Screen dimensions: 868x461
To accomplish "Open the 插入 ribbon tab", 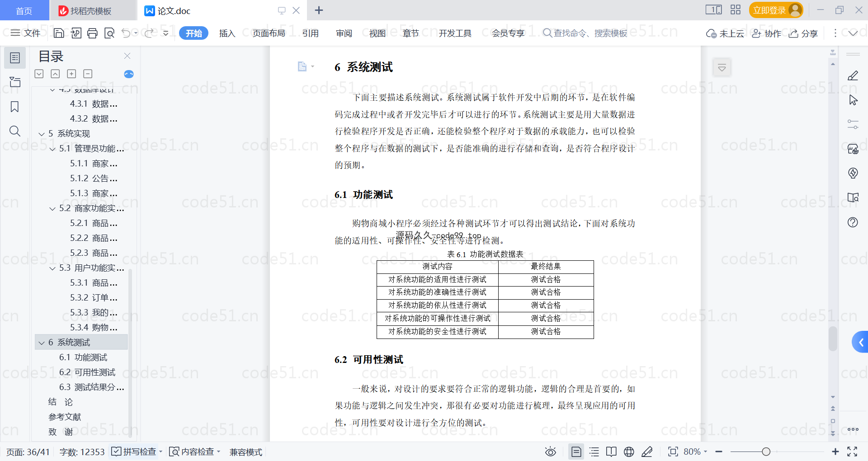I will click(227, 33).
